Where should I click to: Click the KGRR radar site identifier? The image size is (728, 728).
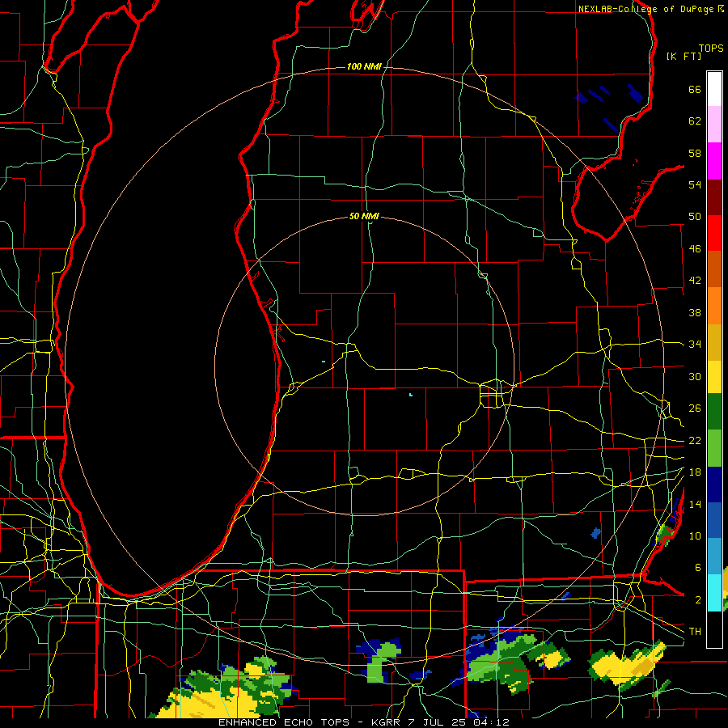[387, 722]
